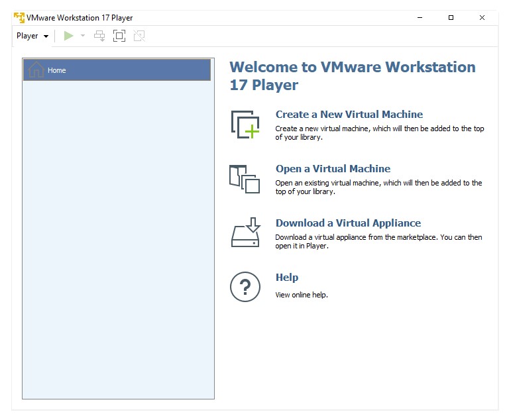Click the VMware logo in title bar
The image size is (509, 420).
[x=19, y=17]
